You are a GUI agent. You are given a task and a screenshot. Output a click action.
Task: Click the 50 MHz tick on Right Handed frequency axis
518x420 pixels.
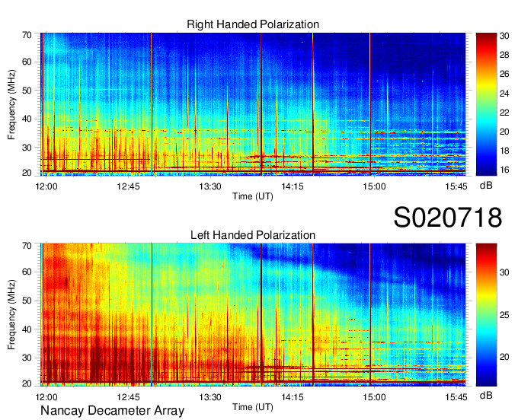tap(27, 91)
